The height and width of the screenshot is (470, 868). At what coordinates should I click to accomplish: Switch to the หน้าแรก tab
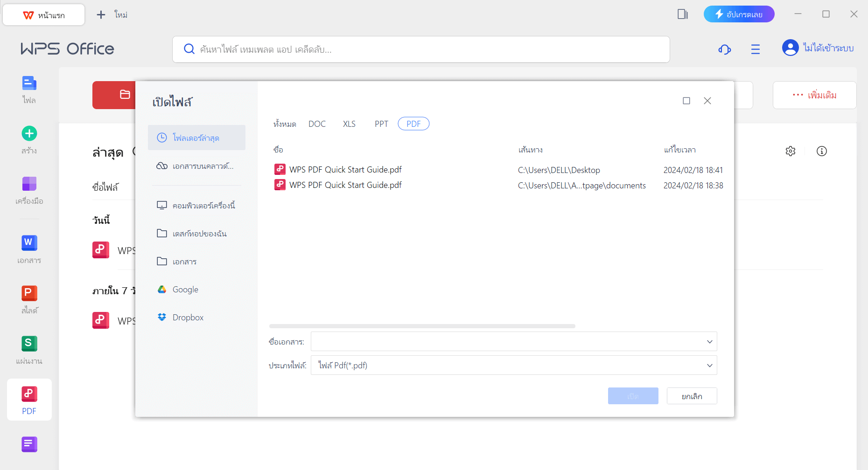(44, 15)
